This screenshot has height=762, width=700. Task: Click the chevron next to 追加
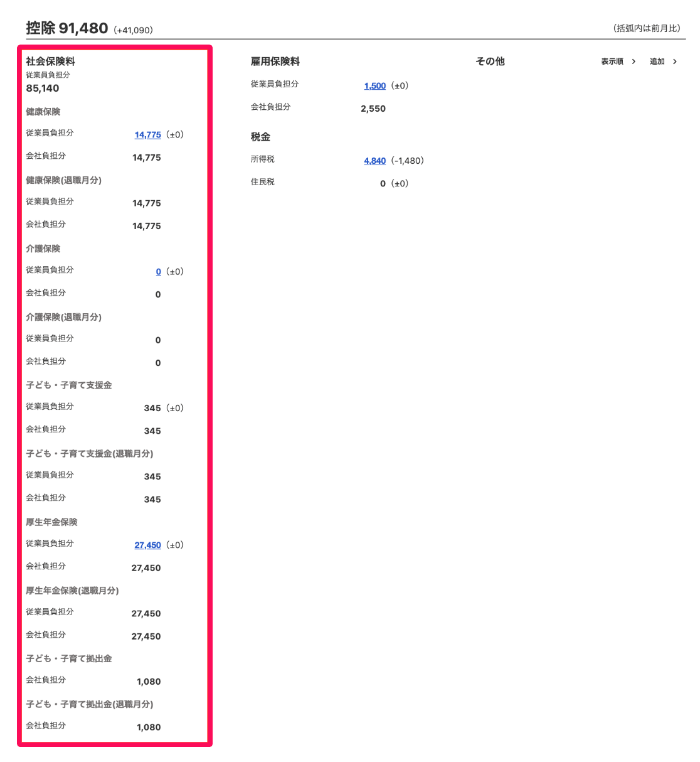click(x=675, y=62)
